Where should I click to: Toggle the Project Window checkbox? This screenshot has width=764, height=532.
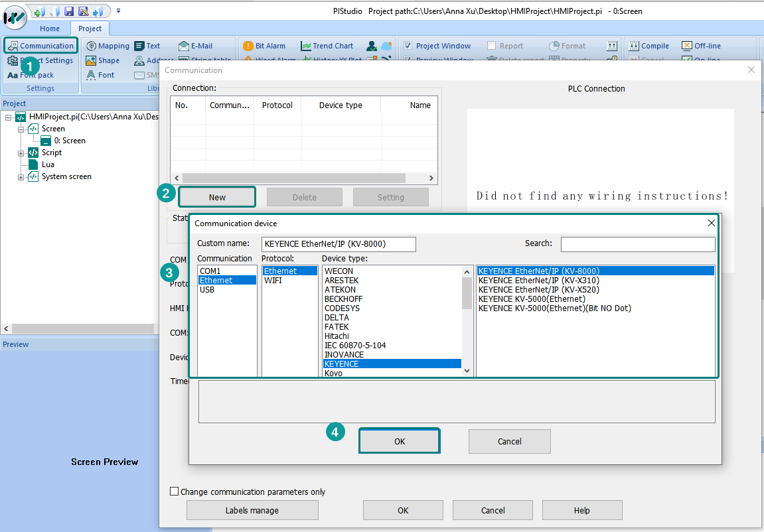(x=408, y=46)
